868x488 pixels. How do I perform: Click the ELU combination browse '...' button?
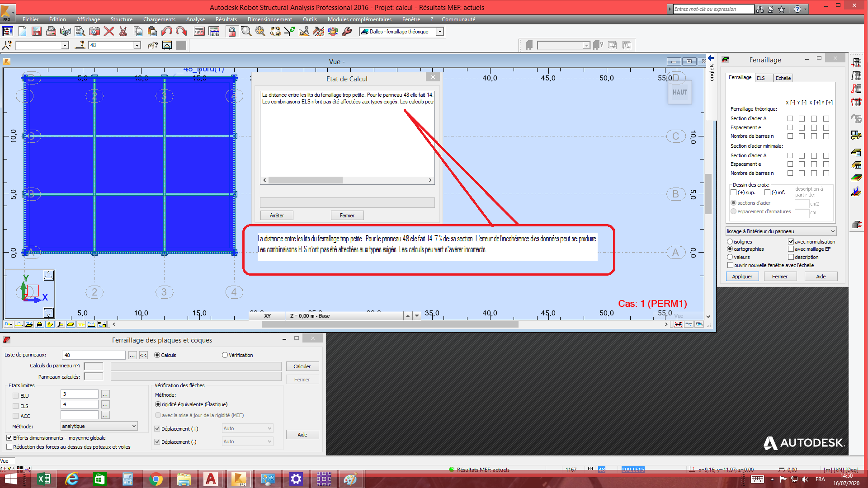click(105, 394)
